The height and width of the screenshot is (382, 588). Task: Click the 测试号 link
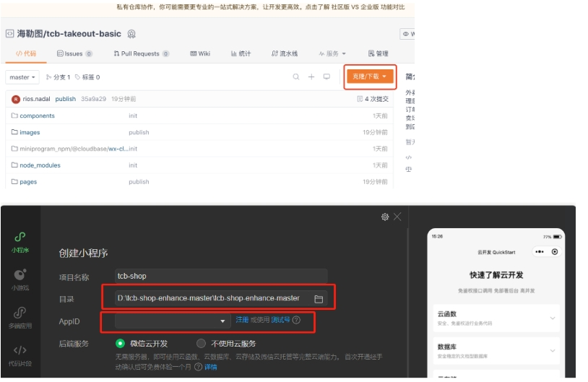280,320
